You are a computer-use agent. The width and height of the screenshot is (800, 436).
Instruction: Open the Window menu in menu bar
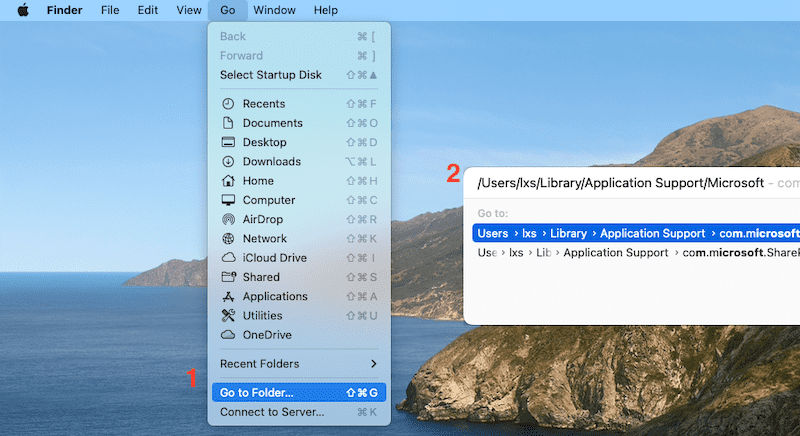point(274,10)
